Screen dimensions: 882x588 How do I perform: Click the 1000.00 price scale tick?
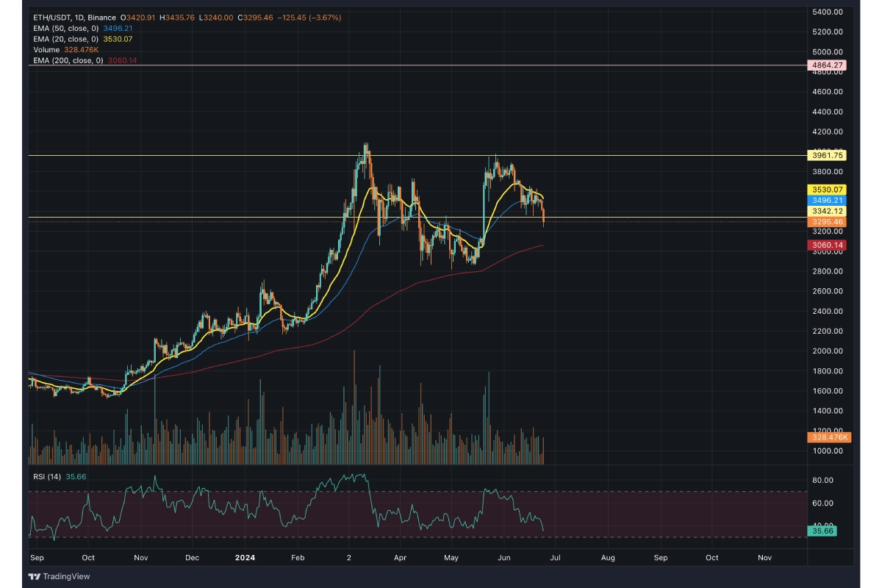[x=828, y=451]
